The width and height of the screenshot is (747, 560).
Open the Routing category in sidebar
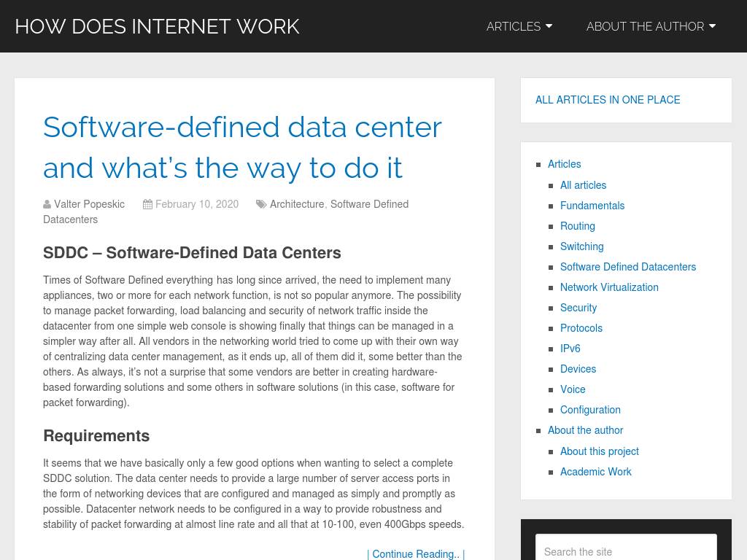coord(578,226)
